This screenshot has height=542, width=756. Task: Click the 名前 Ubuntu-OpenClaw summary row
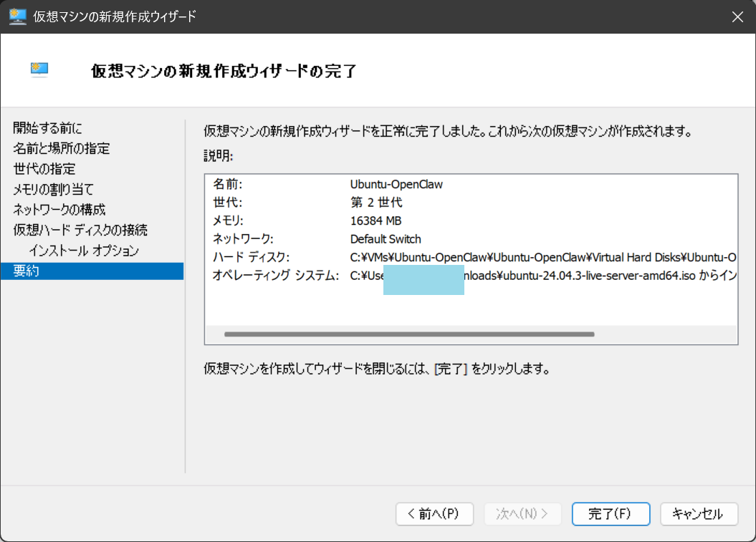(396, 184)
